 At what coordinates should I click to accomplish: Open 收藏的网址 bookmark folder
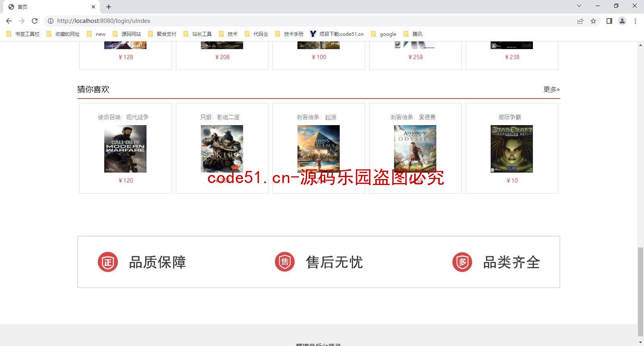pyautogui.click(x=64, y=34)
